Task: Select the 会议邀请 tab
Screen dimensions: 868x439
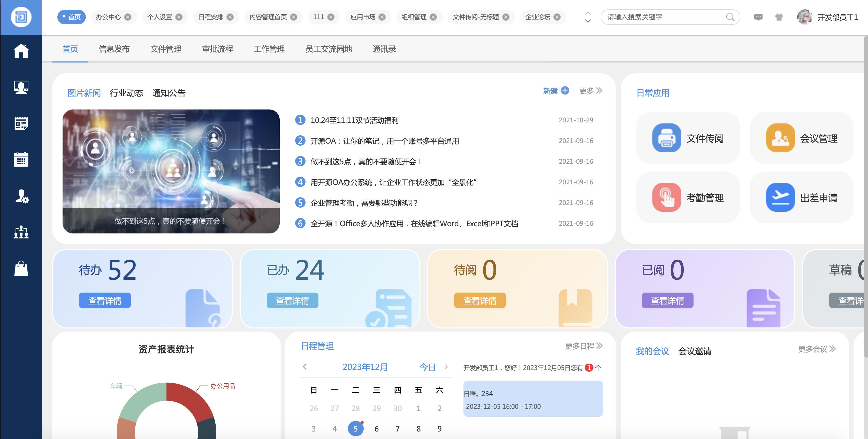Action: point(695,351)
